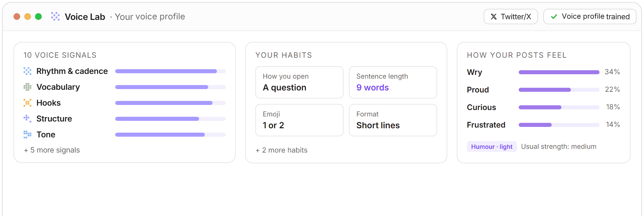The image size is (644, 216).
Task: Click the Vocabulary signal icon
Action: pyautogui.click(x=27, y=87)
